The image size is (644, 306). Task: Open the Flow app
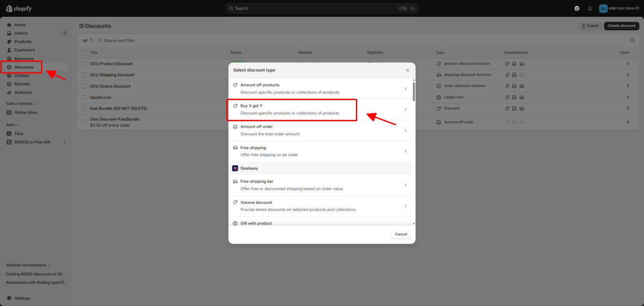18,134
